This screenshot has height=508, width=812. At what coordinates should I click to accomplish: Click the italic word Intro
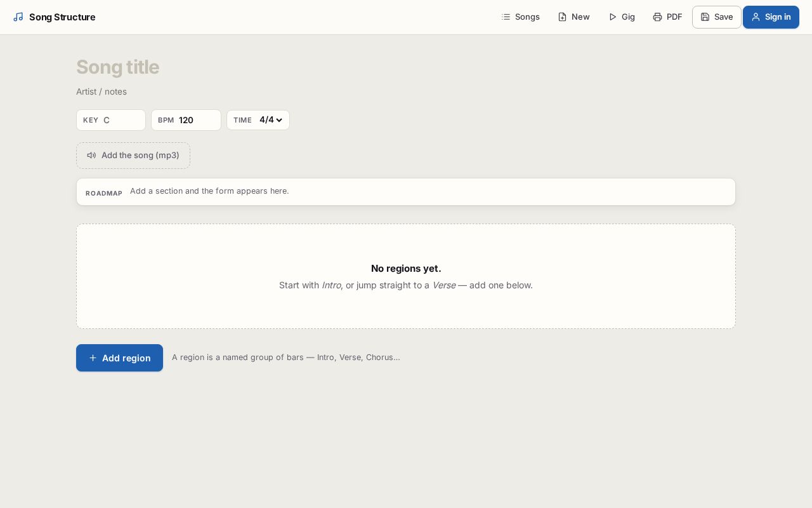[331, 285]
